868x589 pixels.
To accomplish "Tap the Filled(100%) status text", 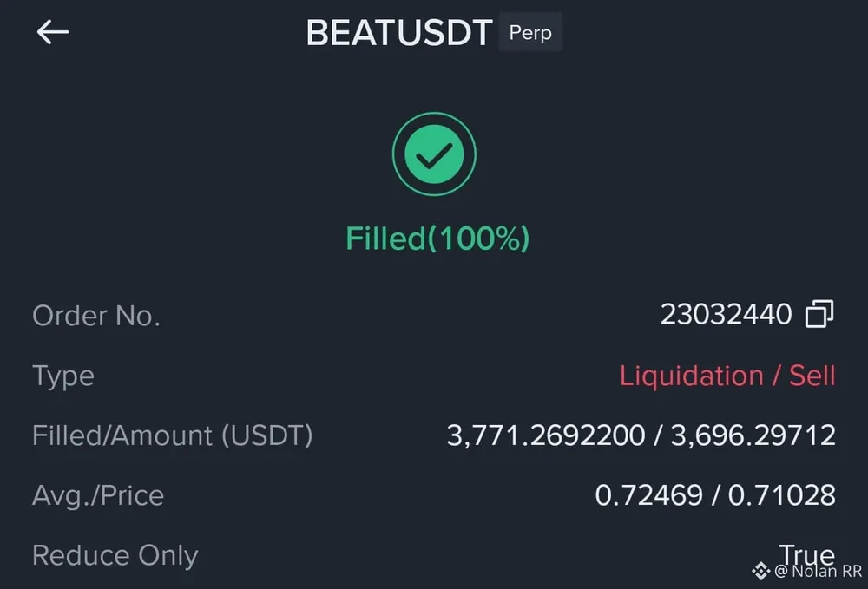I will 437,239.
